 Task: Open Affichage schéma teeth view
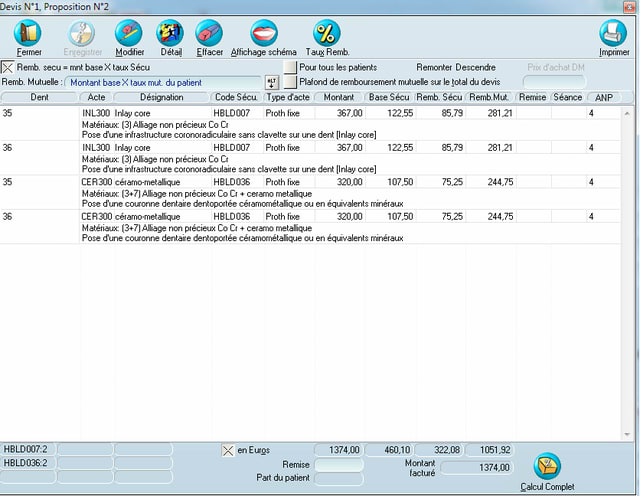263,34
